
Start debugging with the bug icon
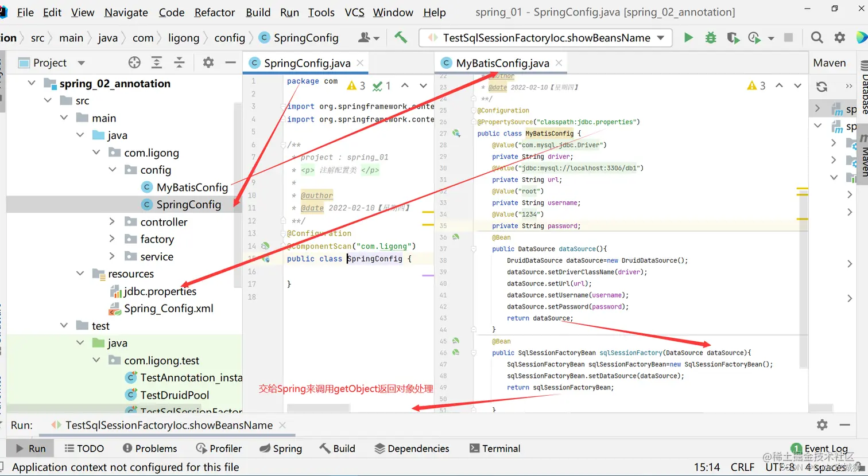711,38
